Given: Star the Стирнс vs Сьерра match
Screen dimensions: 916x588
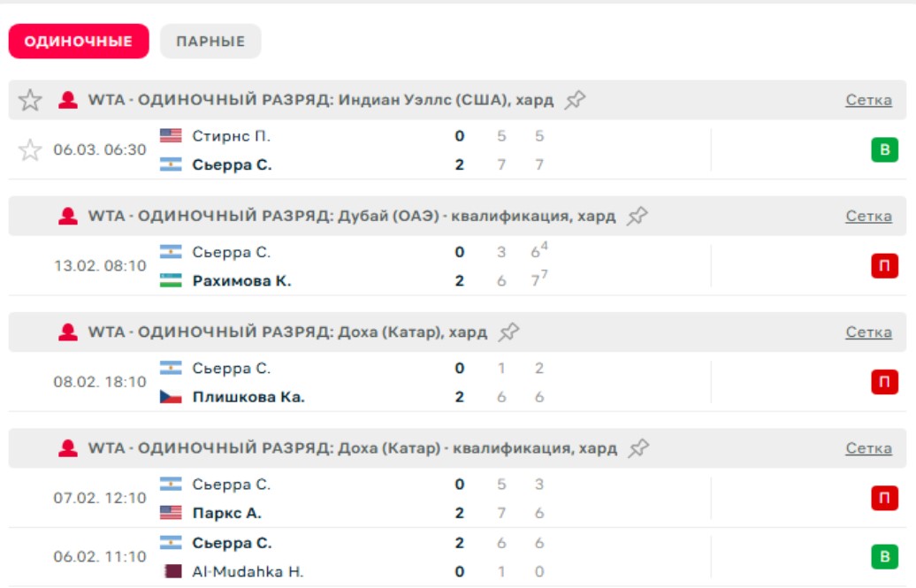Looking at the screenshot, I should click(30, 150).
